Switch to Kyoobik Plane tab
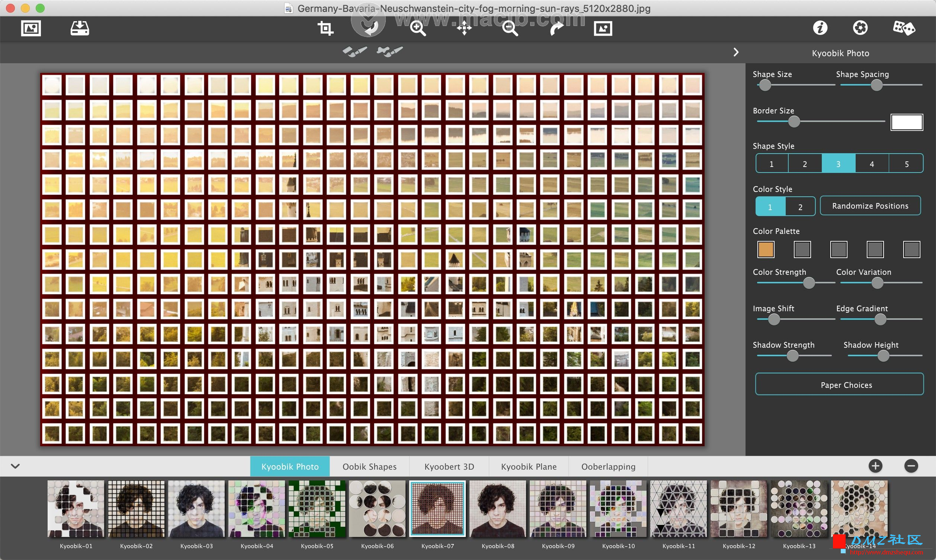This screenshot has width=936, height=560. [529, 466]
